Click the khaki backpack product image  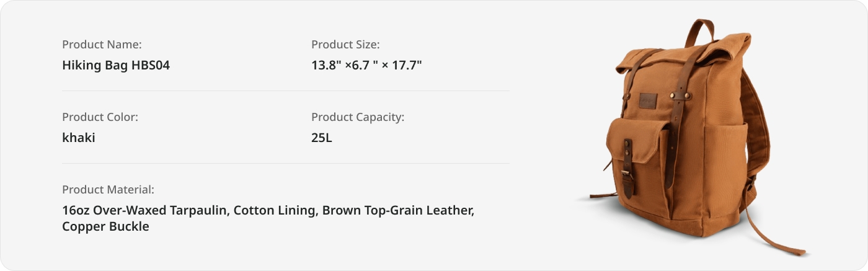click(x=691, y=136)
